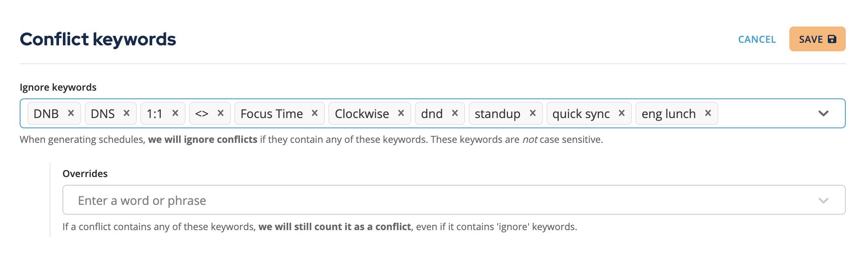Click the Focus Time tag label
The image size is (868, 278).
[272, 114]
